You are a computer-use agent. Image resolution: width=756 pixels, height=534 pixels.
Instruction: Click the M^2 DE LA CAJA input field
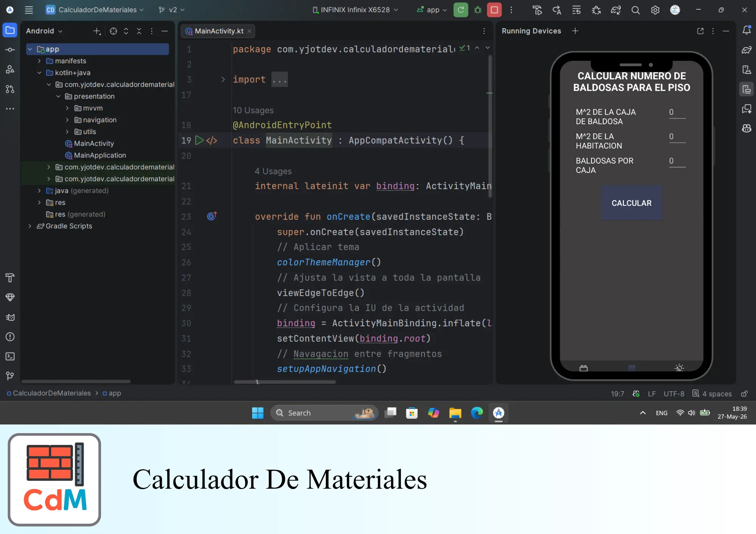[x=677, y=113]
